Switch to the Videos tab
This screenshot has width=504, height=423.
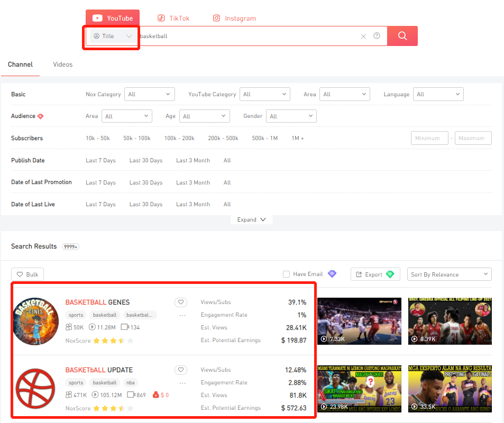coord(62,65)
